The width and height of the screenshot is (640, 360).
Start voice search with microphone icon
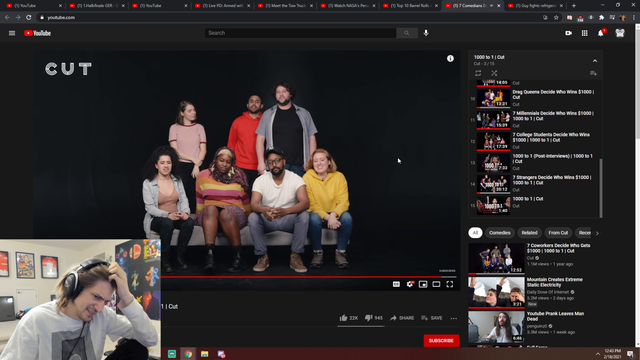coord(426,33)
